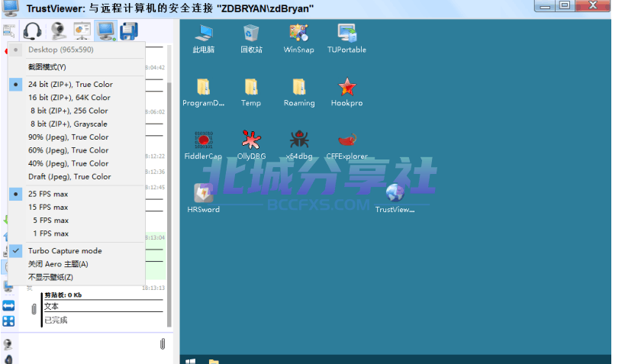The width and height of the screenshot is (638, 364).
Task: Click the fullscreen arrows sidebar icon
Action: click(x=8, y=321)
